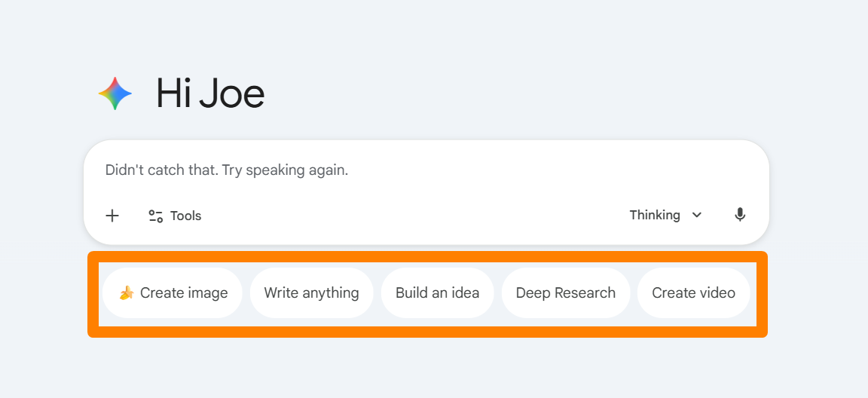The width and height of the screenshot is (868, 398).
Task: Click the Hi Joe greeting heading
Action: click(210, 93)
